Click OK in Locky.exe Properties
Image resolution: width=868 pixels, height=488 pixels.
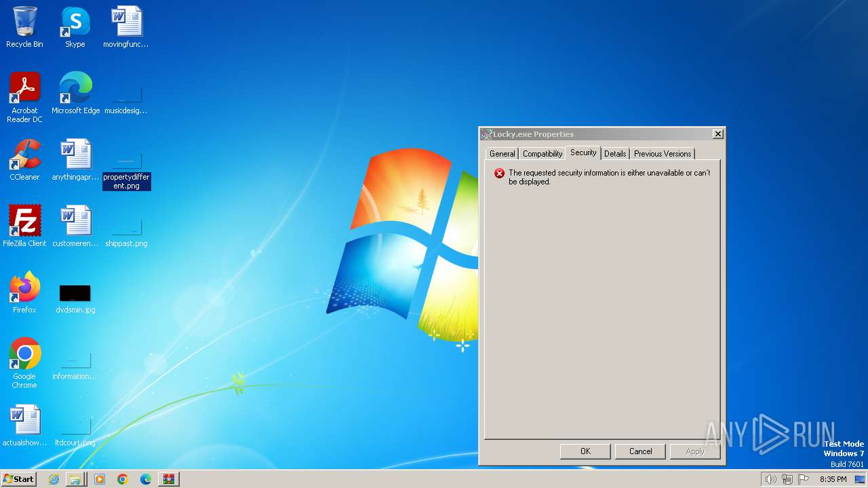coord(585,451)
